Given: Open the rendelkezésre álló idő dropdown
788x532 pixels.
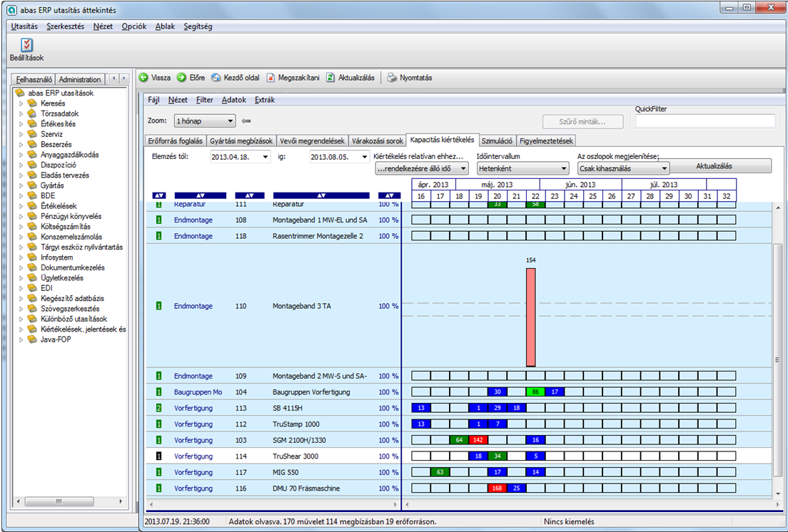Looking at the screenshot, I should tap(422, 168).
